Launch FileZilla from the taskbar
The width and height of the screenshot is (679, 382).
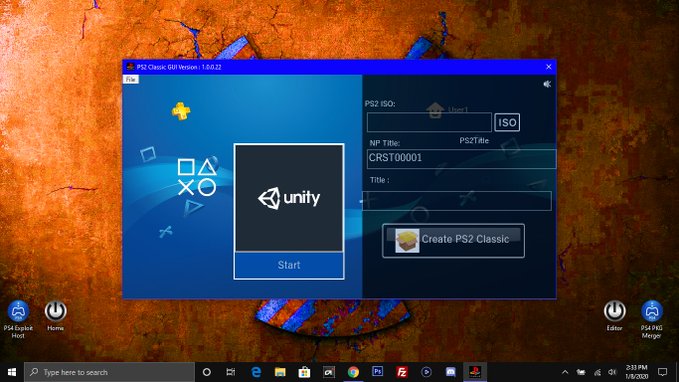coord(402,372)
